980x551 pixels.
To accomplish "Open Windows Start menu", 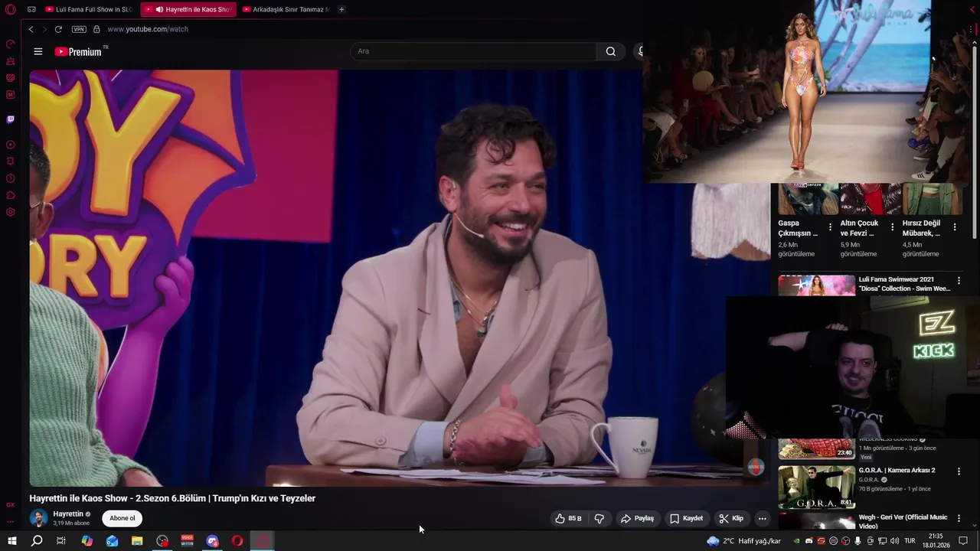I will pos(11,541).
